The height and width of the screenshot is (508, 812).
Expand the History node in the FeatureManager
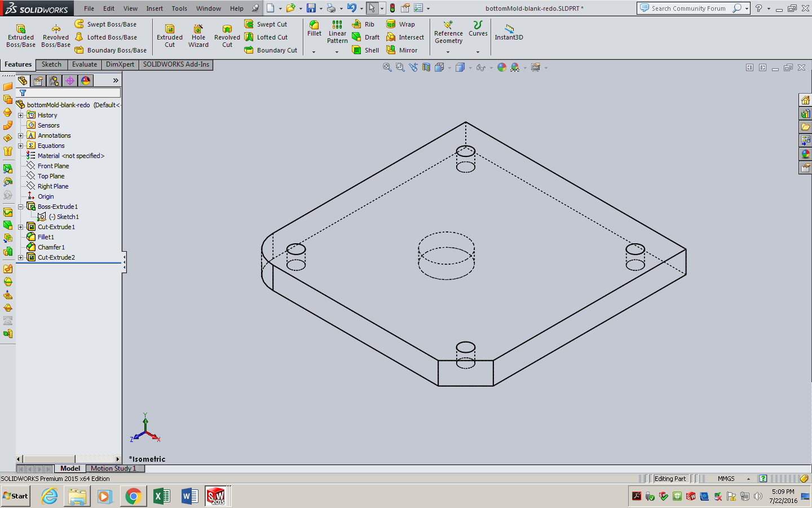click(20, 115)
